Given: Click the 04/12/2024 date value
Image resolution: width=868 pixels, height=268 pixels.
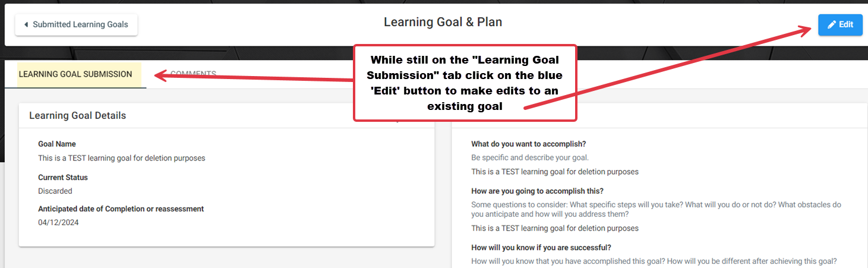Looking at the screenshot, I should 58,222.
